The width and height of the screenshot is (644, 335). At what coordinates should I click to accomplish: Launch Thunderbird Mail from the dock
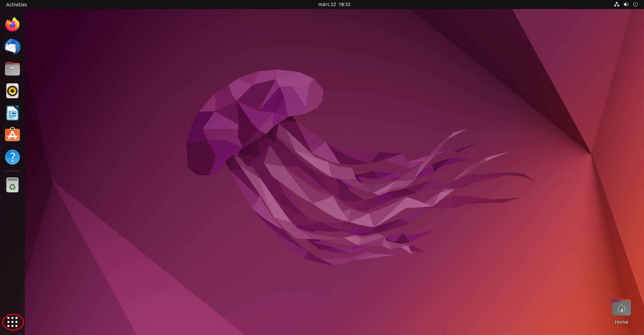click(x=12, y=47)
